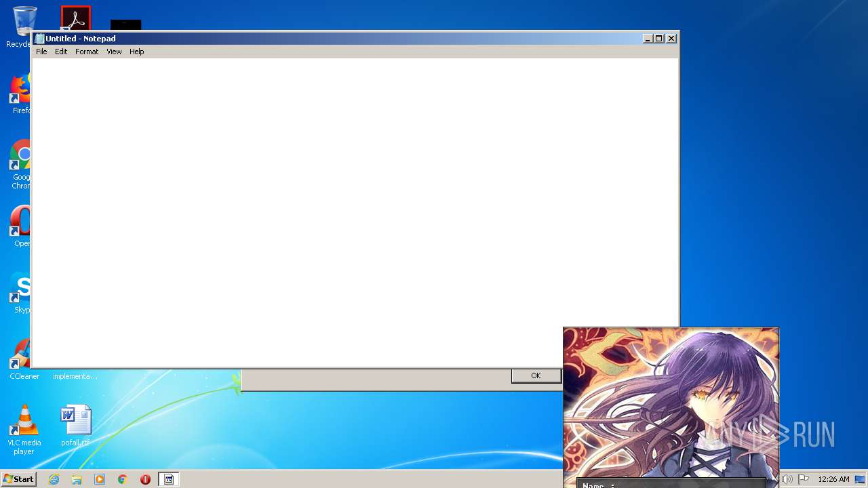The width and height of the screenshot is (868, 488).
Task: Open the View menu in Notepad
Action: point(114,52)
